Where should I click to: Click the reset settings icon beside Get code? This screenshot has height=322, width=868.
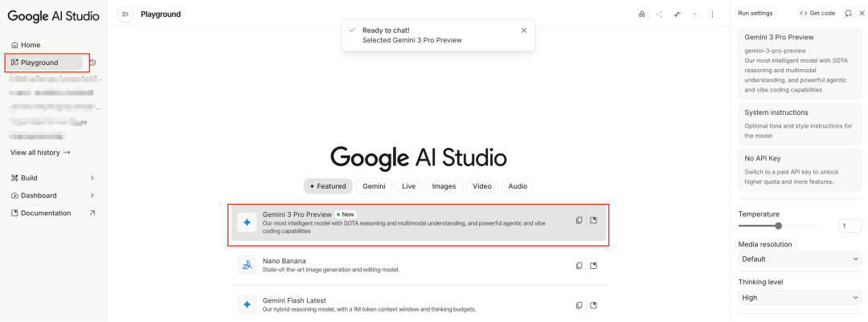(x=849, y=13)
